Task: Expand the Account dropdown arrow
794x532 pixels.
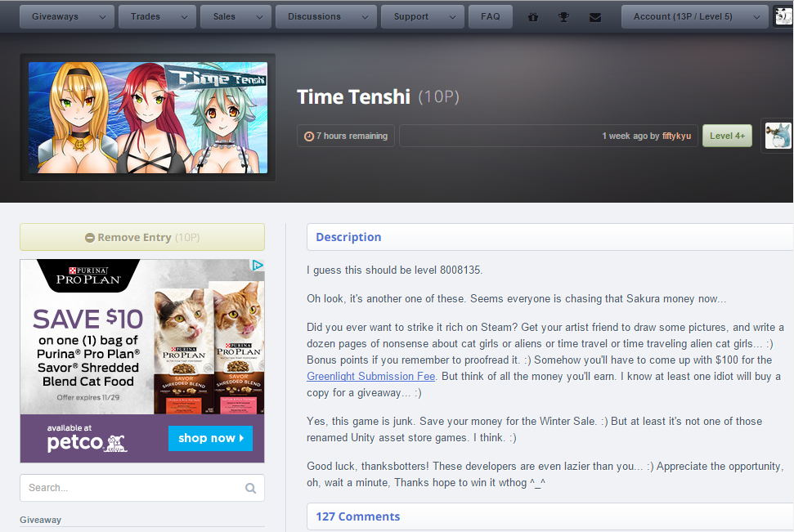Action: coord(756,17)
